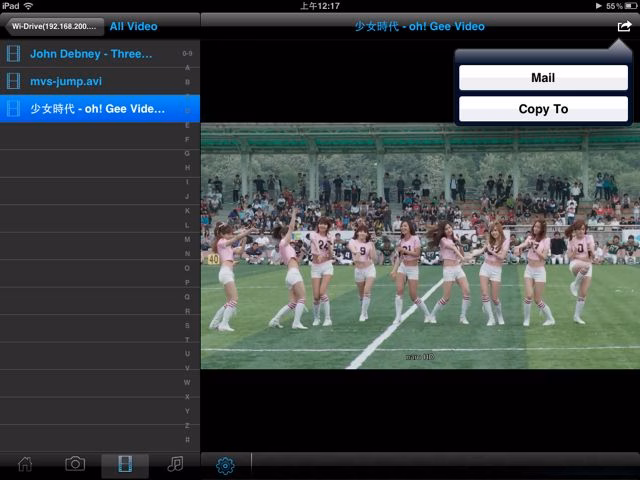Image resolution: width=640 pixels, height=480 pixels.
Task: Tap the play indicator in status bar
Action: (x=599, y=6)
